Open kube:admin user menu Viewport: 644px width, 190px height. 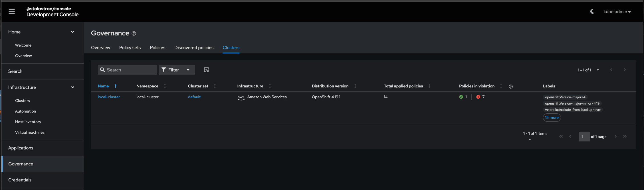click(x=617, y=12)
